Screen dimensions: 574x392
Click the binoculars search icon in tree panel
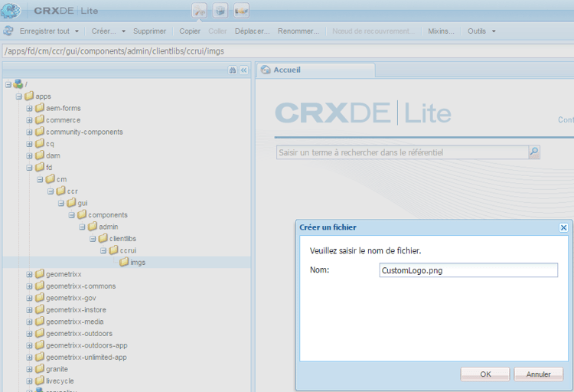pos(233,70)
